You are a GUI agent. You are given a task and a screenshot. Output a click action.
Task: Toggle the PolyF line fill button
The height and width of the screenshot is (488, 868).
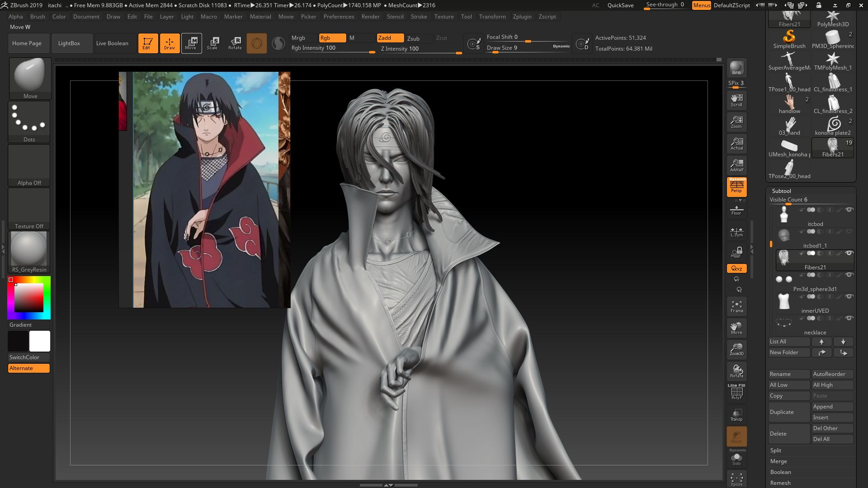(x=736, y=392)
